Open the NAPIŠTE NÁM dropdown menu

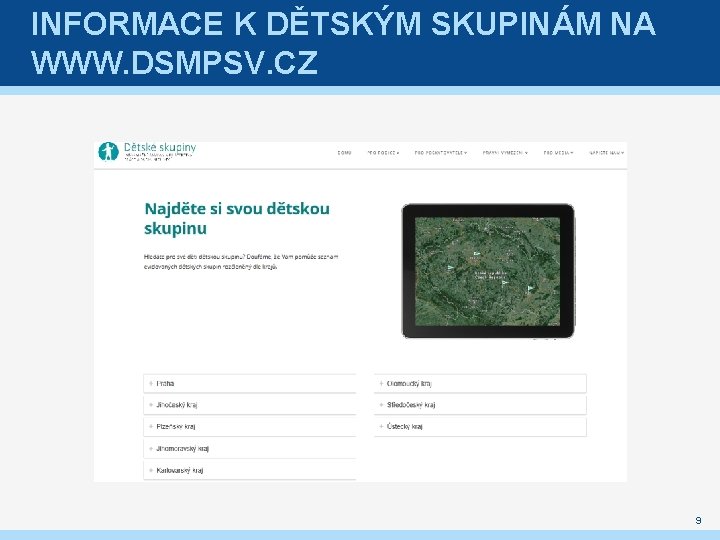607,153
